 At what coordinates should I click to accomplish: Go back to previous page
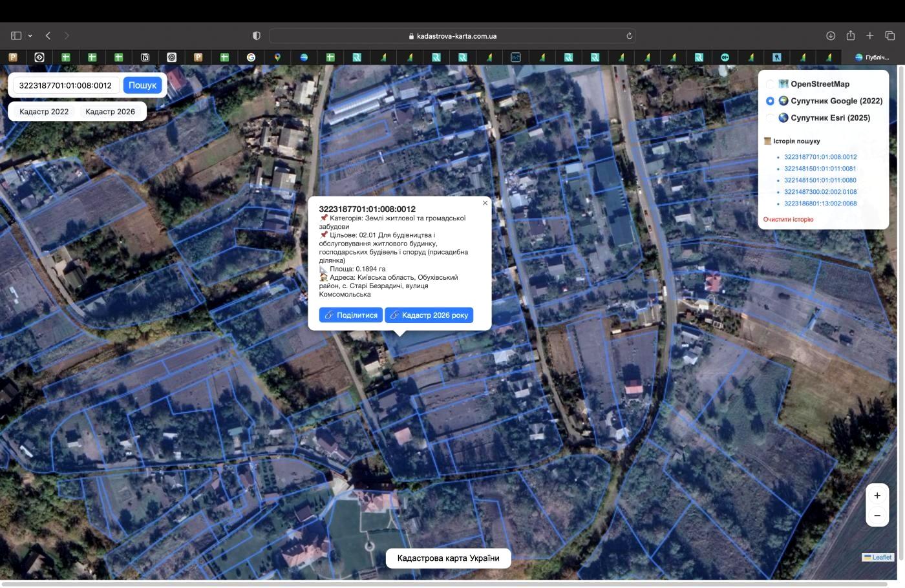click(48, 36)
